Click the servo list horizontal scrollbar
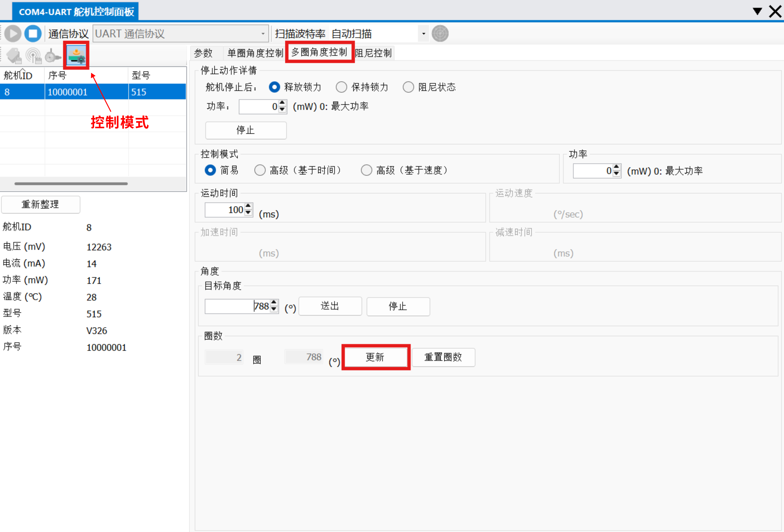784x532 pixels. (71, 184)
